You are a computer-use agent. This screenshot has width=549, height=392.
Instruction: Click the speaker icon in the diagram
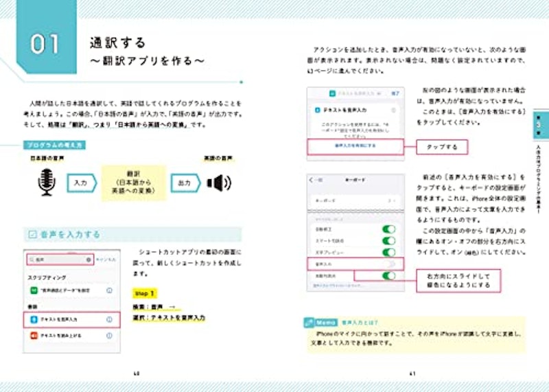(219, 183)
